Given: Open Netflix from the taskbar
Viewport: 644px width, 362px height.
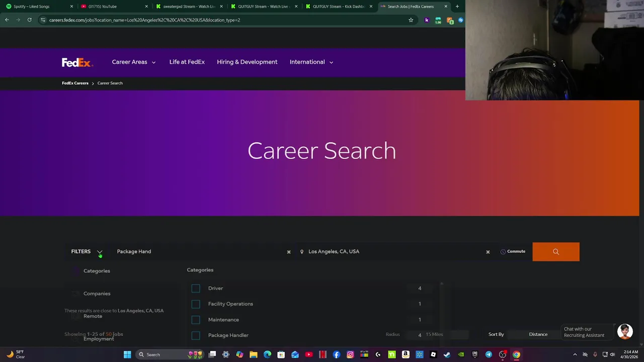Looking at the screenshot, I should (323, 354).
